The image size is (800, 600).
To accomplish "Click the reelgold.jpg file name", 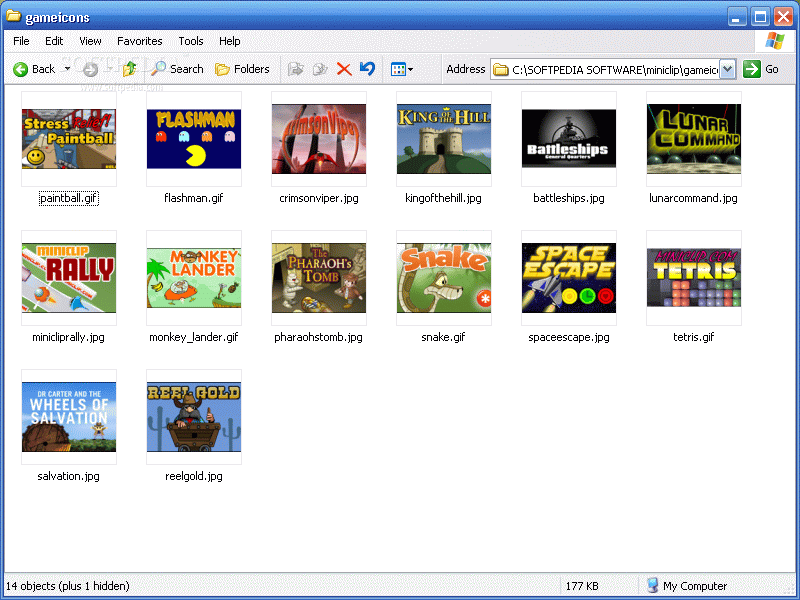I will coord(194,477).
